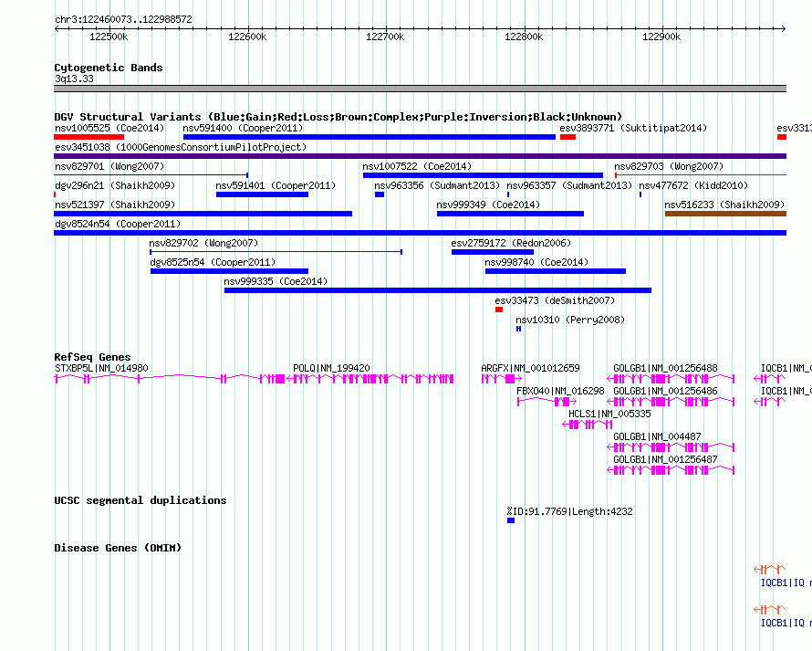This screenshot has height=651, width=812.
Task: Click the nsv829701 (Wong2007) variant label
Action: 109,166
